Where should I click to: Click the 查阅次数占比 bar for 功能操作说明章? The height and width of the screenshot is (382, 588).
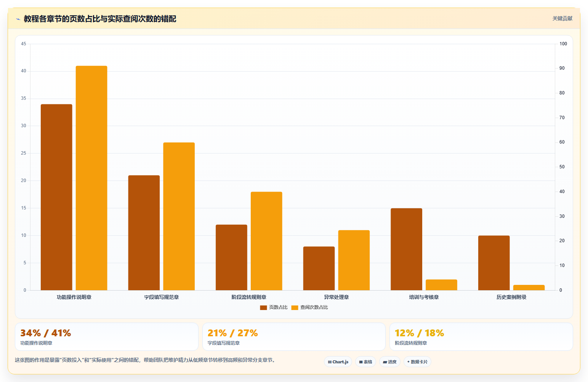tap(91, 178)
